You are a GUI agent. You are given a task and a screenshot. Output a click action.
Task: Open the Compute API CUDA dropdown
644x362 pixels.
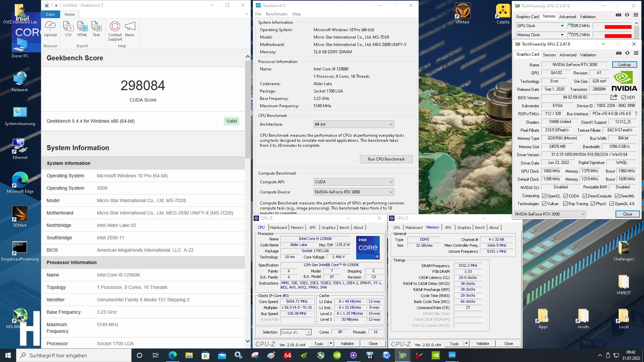[x=354, y=182]
